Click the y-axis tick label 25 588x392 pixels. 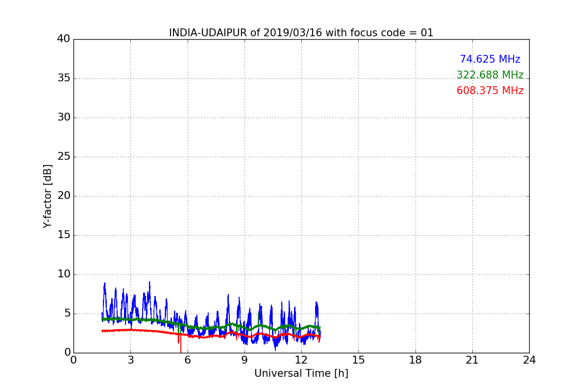click(63, 157)
